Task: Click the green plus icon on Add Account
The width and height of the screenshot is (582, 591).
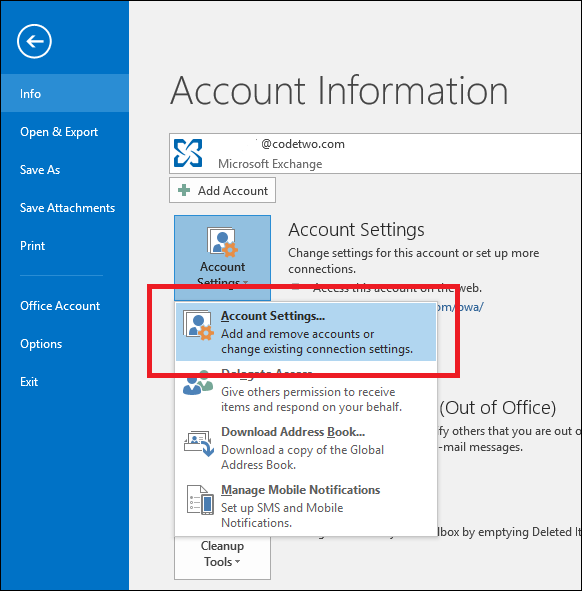Action: coord(184,190)
